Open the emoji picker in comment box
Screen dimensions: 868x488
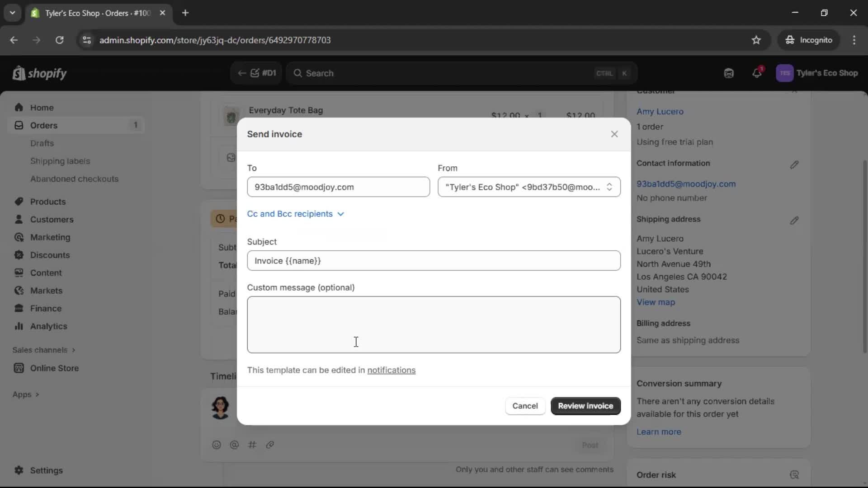217,445
